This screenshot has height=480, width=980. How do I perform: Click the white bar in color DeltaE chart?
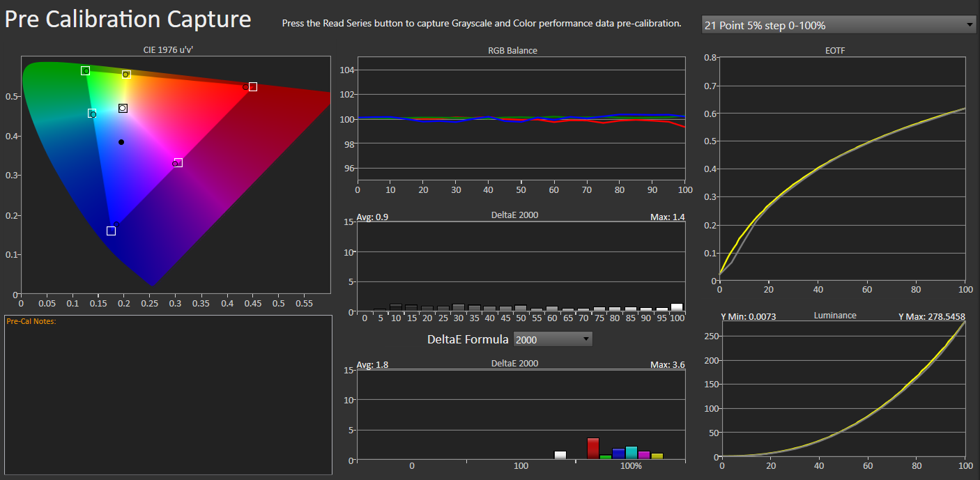pyautogui.click(x=560, y=455)
